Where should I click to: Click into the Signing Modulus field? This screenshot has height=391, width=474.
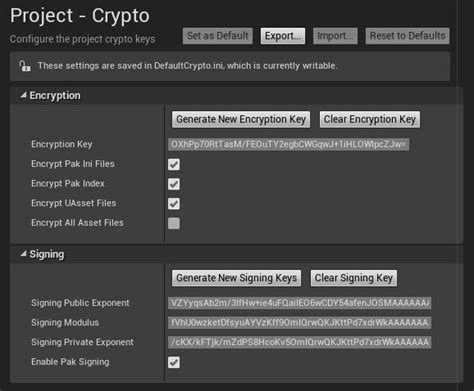pyautogui.click(x=299, y=323)
